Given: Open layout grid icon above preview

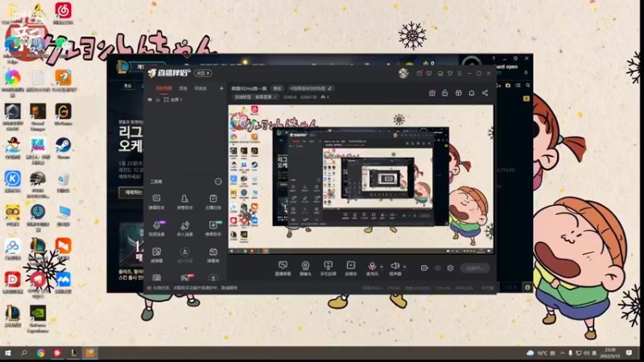Looking at the screenshot, I should point(458,93).
